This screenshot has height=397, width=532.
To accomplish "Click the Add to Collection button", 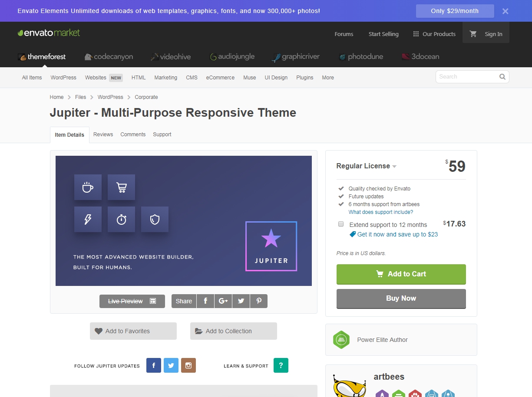I will (234, 331).
